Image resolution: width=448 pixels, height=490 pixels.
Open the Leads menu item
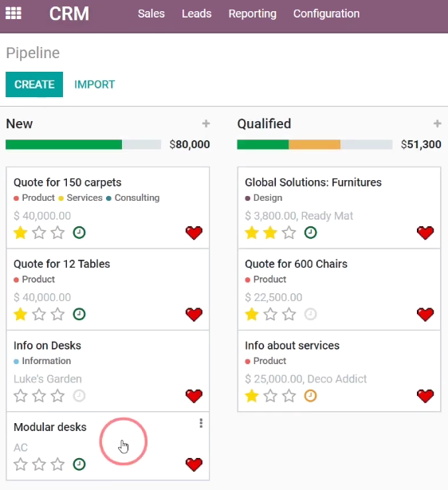[x=197, y=14]
